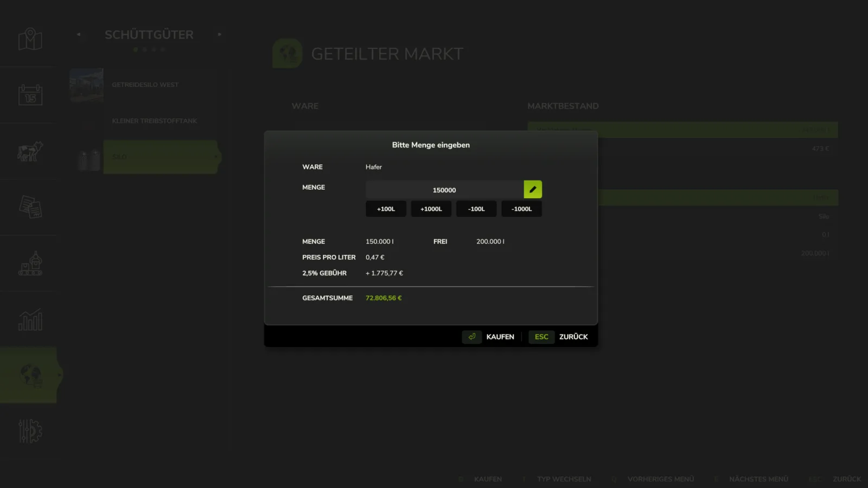The width and height of the screenshot is (868, 488).
Task: Click the enter-key icon beside Kaufen
Action: pyautogui.click(x=472, y=337)
